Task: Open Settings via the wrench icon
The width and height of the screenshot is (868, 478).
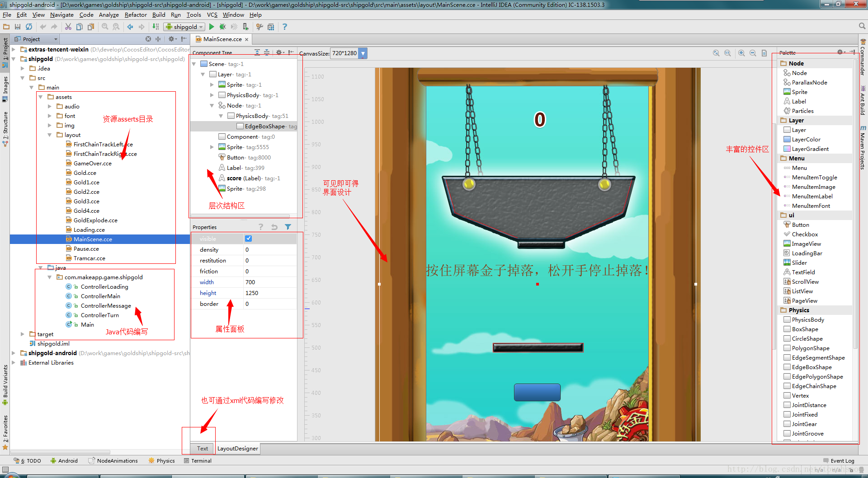Action: coord(259,27)
